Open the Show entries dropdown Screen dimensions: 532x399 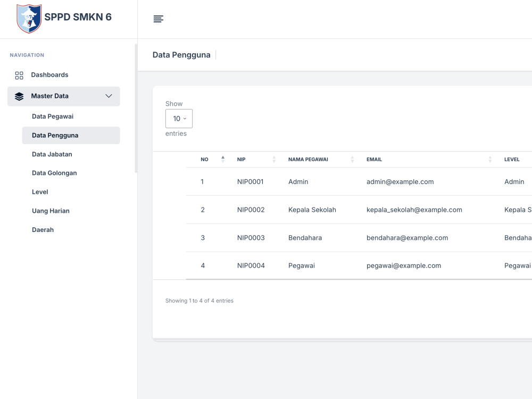pos(179,119)
